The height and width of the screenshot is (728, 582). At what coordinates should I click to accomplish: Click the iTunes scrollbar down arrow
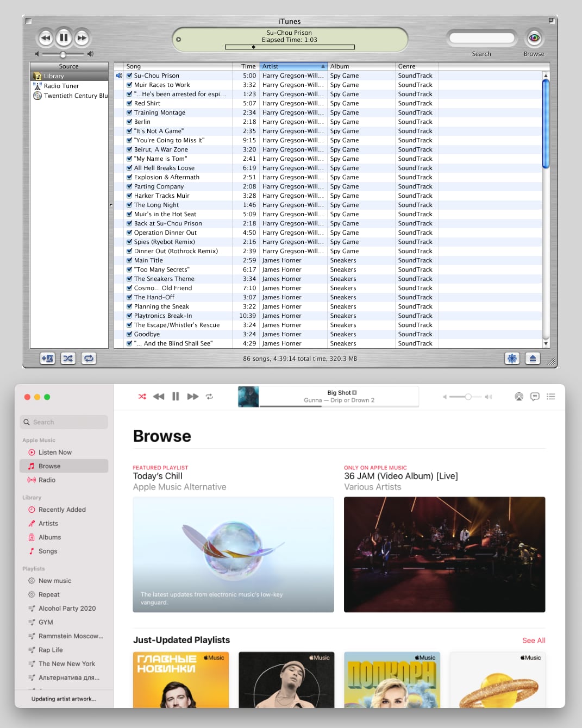coord(546,343)
